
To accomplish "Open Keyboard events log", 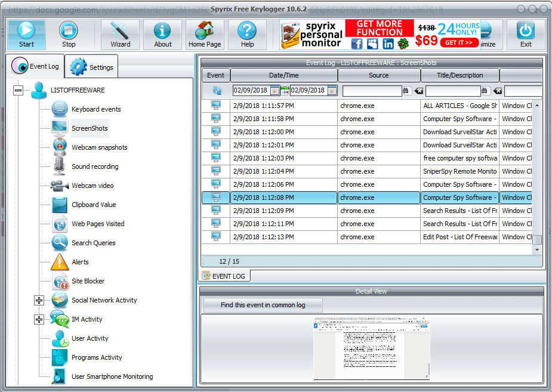I will tap(96, 109).
